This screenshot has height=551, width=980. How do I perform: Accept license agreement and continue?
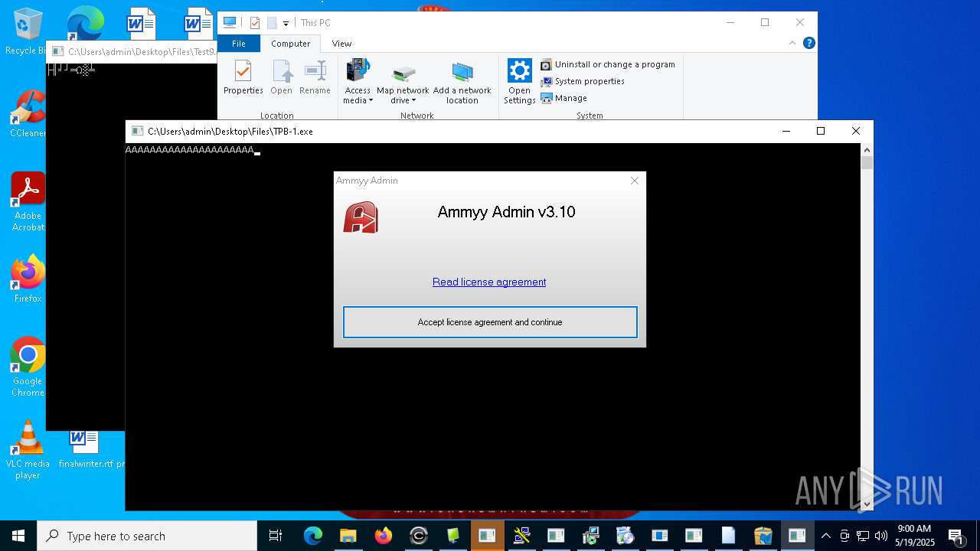coord(490,322)
